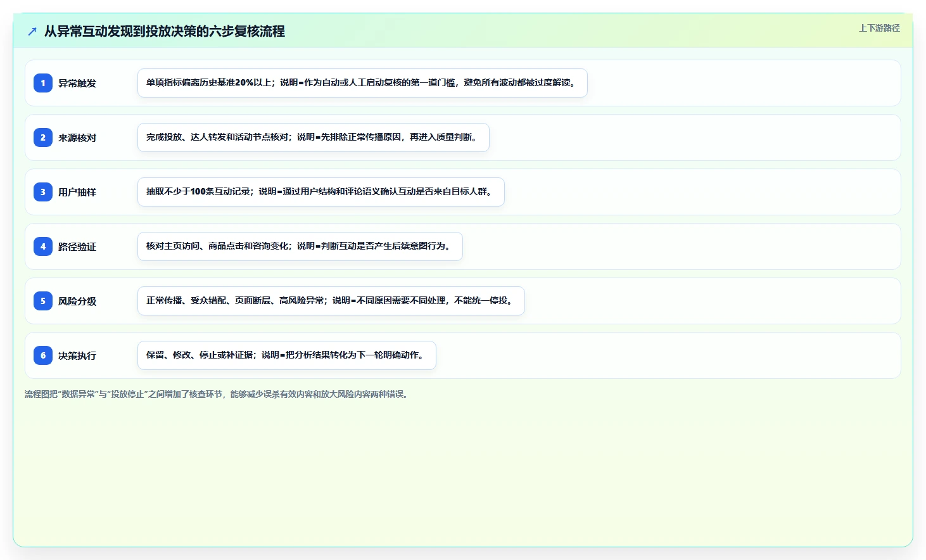
Task: Click the step number 4 badge
Action: (43, 246)
